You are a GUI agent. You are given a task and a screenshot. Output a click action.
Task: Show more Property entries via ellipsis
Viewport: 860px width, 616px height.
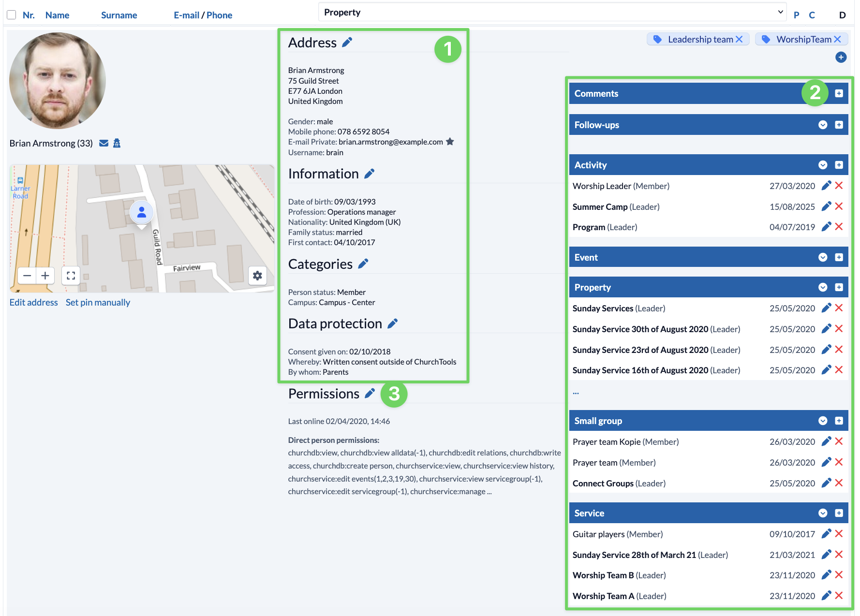(x=576, y=392)
